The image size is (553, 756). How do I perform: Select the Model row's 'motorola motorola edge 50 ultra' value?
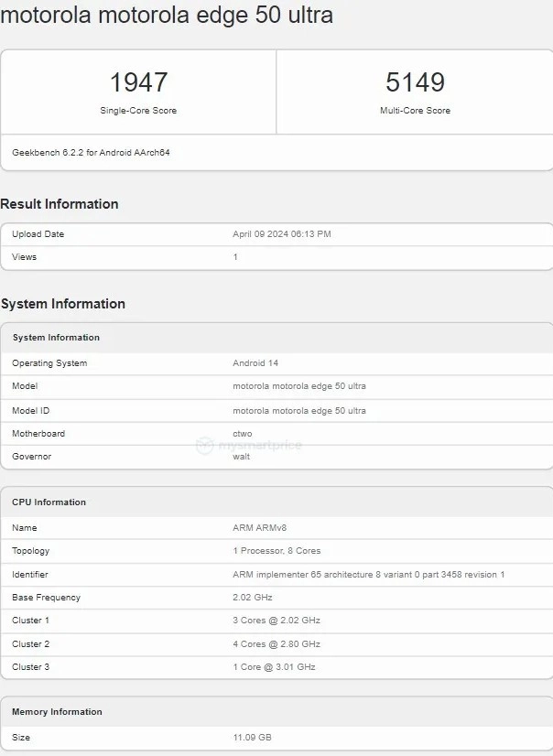(x=299, y=385)
